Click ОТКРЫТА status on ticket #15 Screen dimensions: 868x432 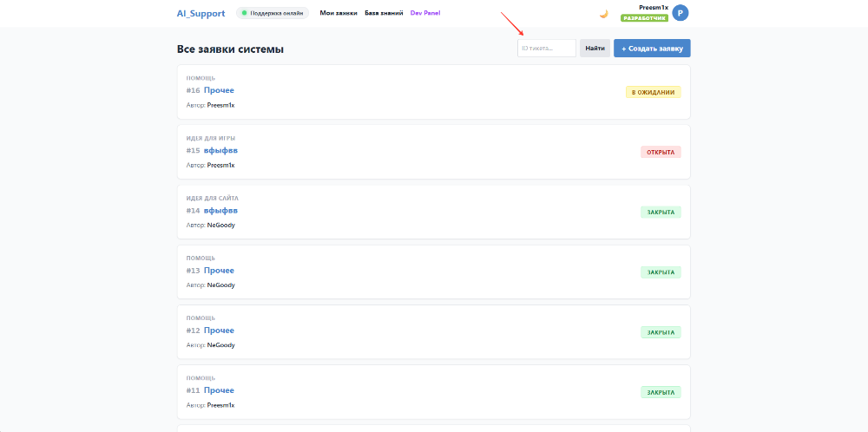pyautogui.click(x=661, y=152)
